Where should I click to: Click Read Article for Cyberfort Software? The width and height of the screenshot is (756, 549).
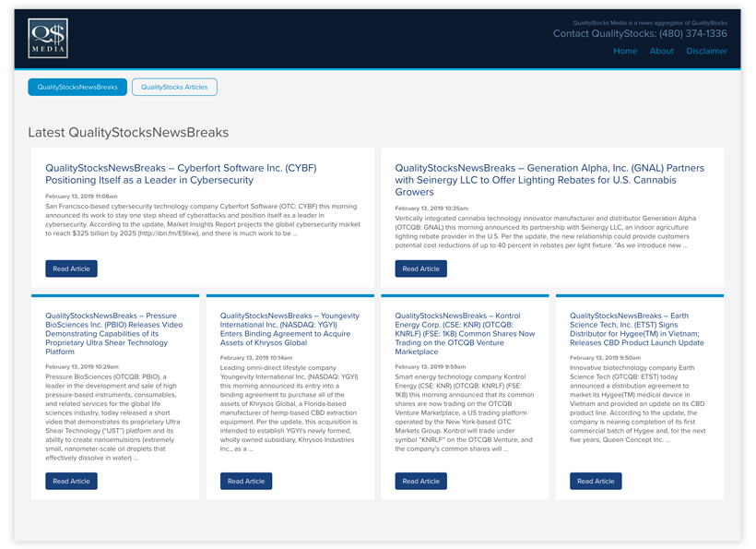point(71,269)
